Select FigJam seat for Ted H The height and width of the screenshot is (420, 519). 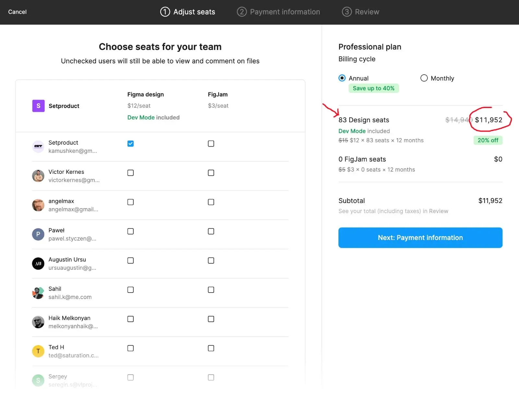tap(211, 348)
